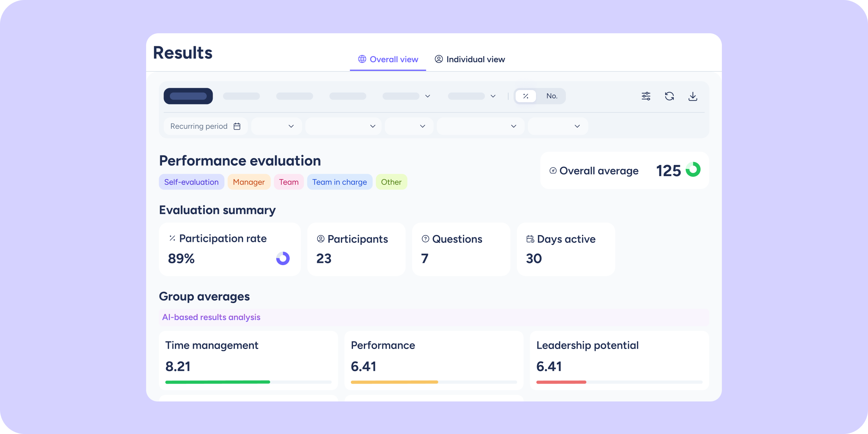Screen dimensions: 868x434
Task: Click the Days active calendar icon
Action: (530, 239)
